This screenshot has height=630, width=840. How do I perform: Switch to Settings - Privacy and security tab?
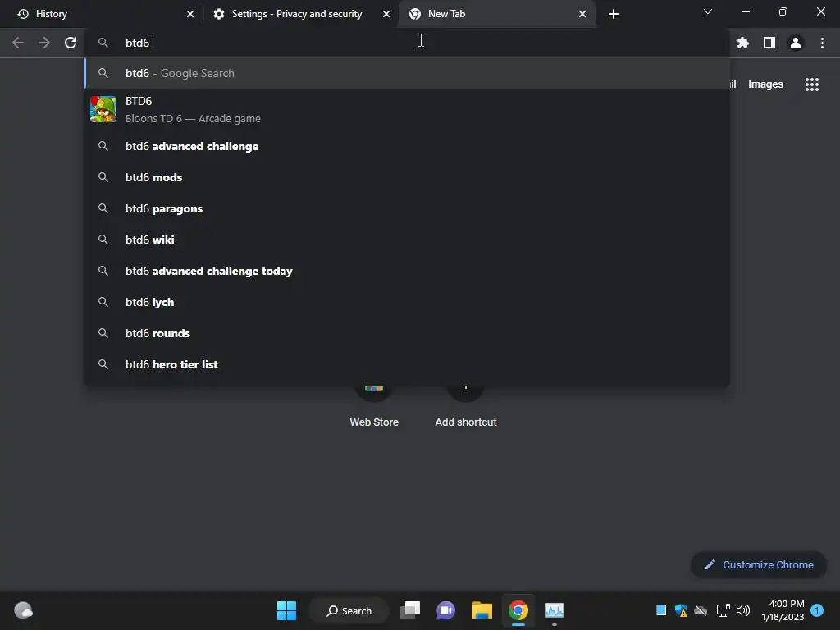[300, 14]
